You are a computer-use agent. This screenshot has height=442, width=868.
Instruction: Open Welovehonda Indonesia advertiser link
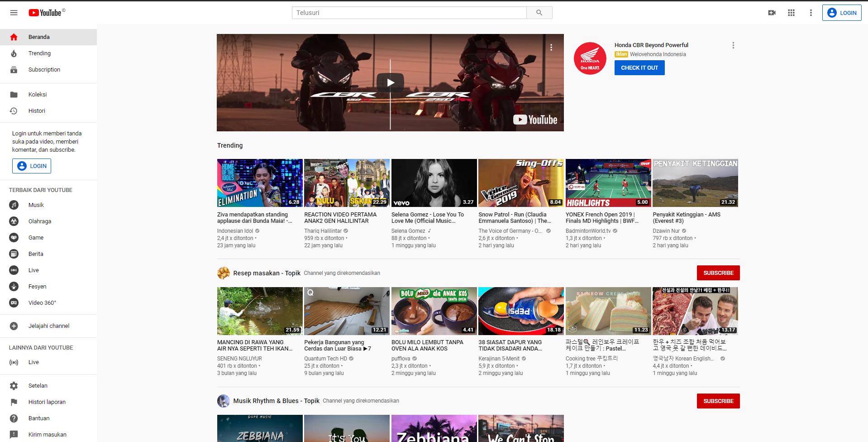(658, 54)
